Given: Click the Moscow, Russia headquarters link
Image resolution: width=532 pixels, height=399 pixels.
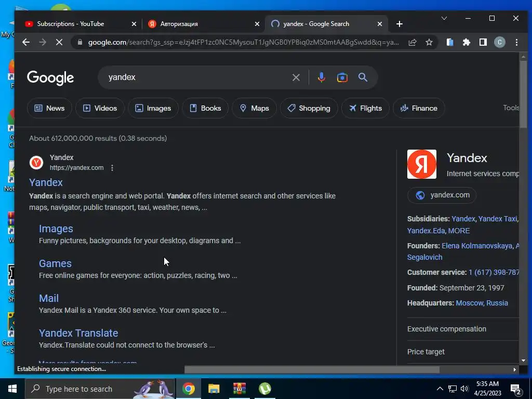Looking at the screenshot, I should [482, 303].
